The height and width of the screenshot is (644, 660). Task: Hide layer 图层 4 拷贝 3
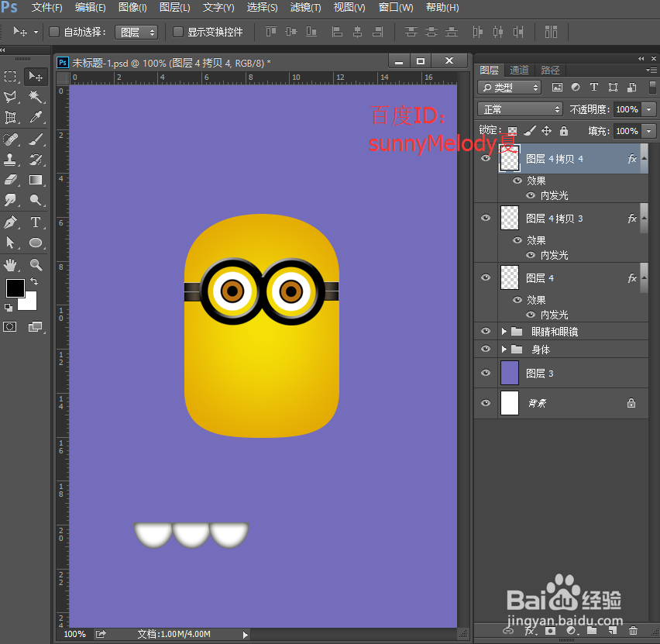(x=486, y=218)
